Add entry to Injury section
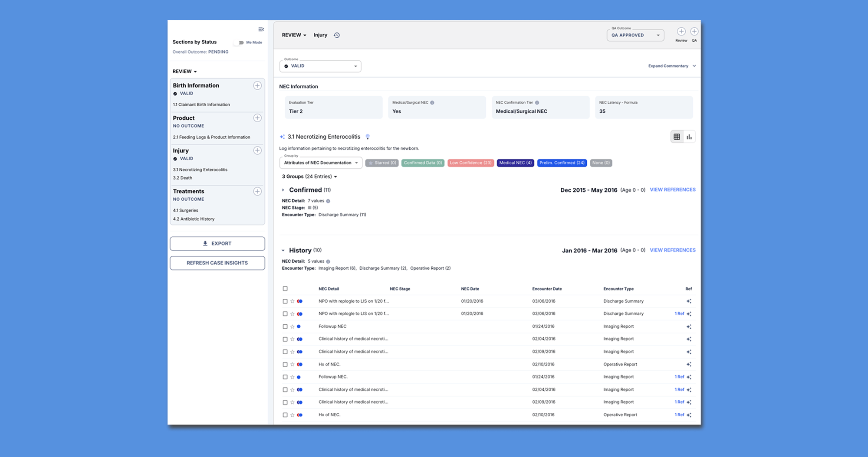868x457 pixels. pyautogui.click(x=257, y=150)
